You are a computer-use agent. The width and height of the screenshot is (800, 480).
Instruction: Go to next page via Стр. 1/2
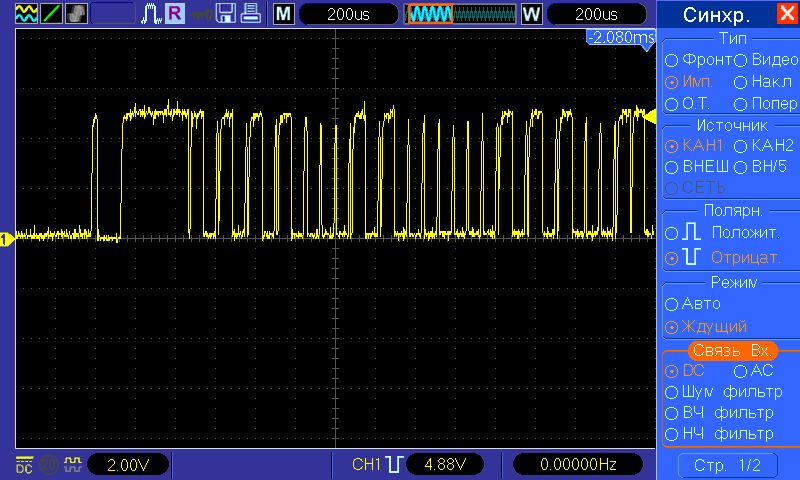[728, 465]
